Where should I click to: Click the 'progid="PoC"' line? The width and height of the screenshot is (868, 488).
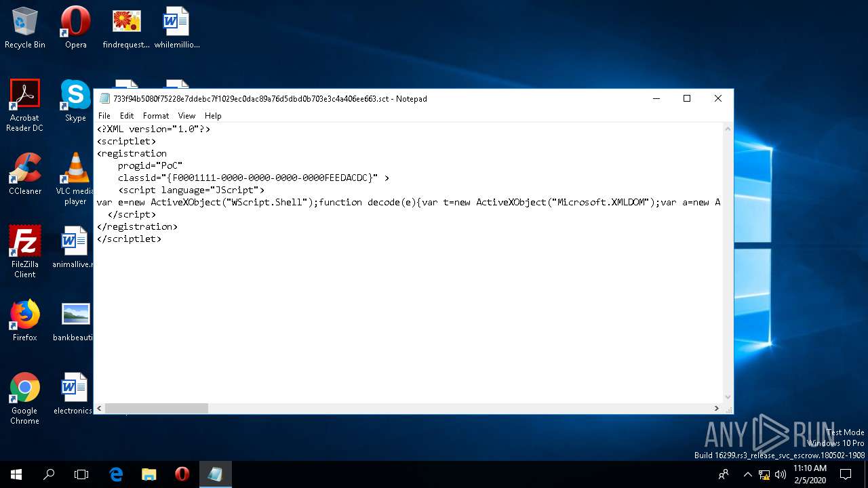point(150,165)
